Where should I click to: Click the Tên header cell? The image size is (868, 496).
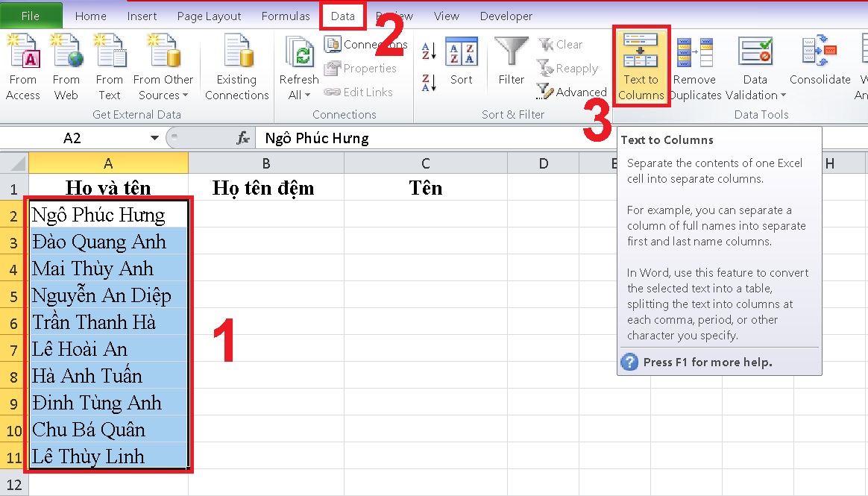pyautogui.click(x=426, y=188)
